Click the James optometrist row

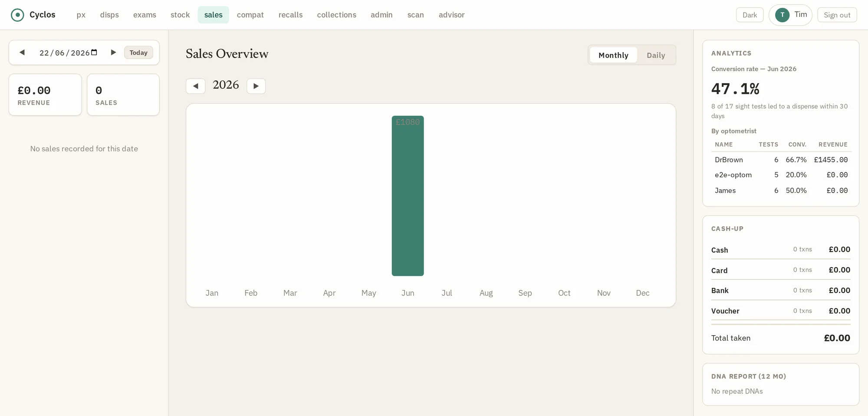click(x=781, y=190)
